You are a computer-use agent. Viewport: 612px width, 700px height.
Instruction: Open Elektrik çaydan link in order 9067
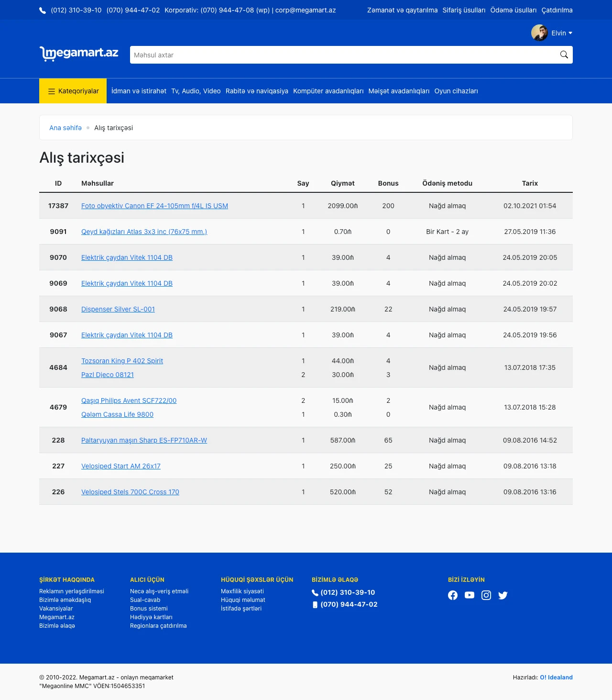click(x=127, y=335)
